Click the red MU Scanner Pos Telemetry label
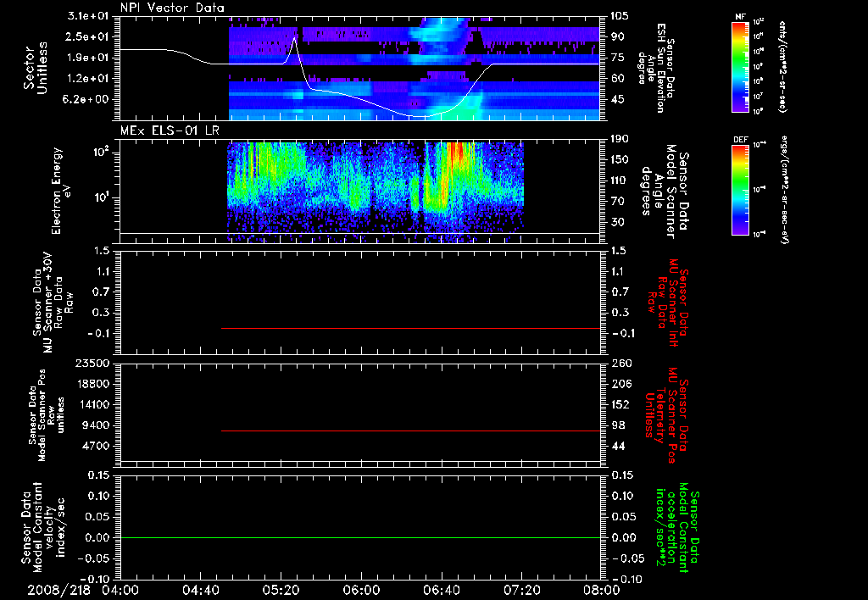The image size is (868, 600). [667, 414]
